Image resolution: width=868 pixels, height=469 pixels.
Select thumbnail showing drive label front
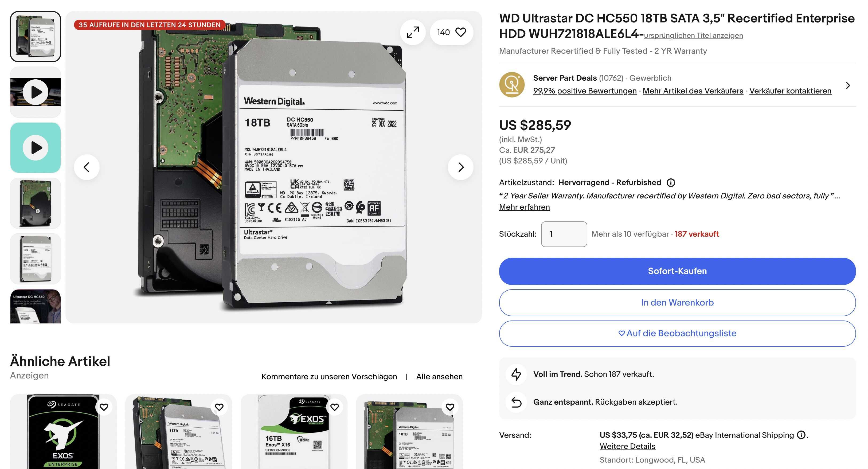point(35,259)
